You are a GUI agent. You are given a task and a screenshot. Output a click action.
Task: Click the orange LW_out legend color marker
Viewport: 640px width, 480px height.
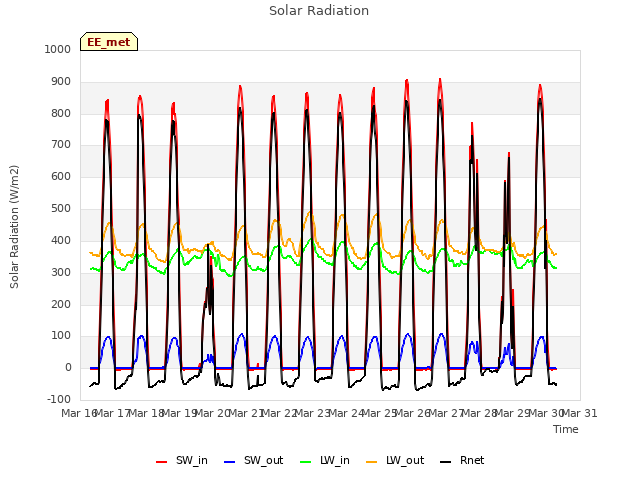click(x=372, y=462)
